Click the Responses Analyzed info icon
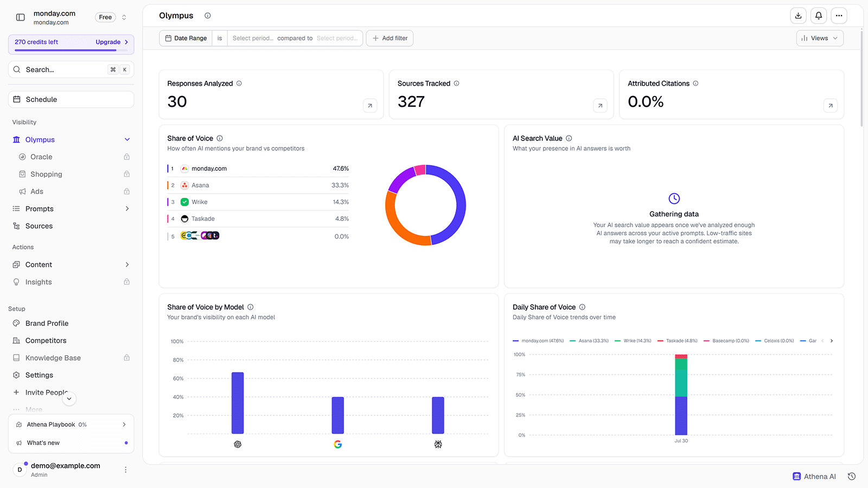 (x=239, y=84)
